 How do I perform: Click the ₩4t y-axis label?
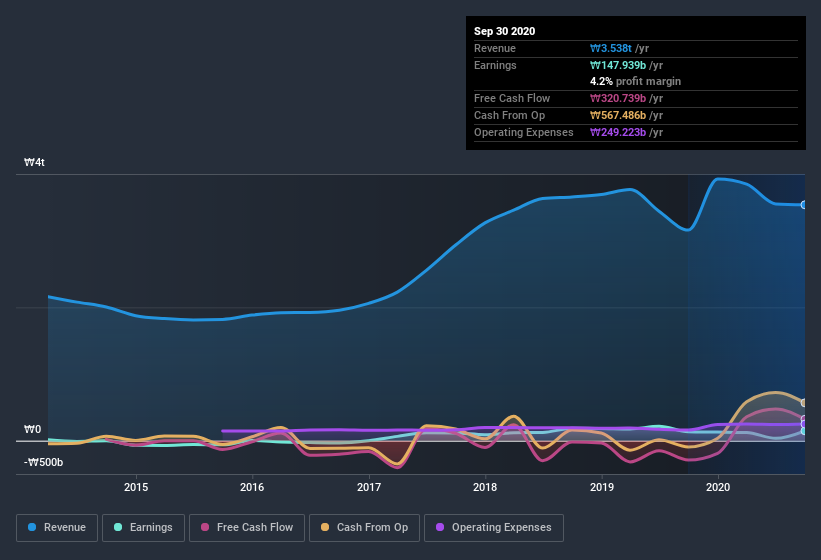click(x=35, y=162)
